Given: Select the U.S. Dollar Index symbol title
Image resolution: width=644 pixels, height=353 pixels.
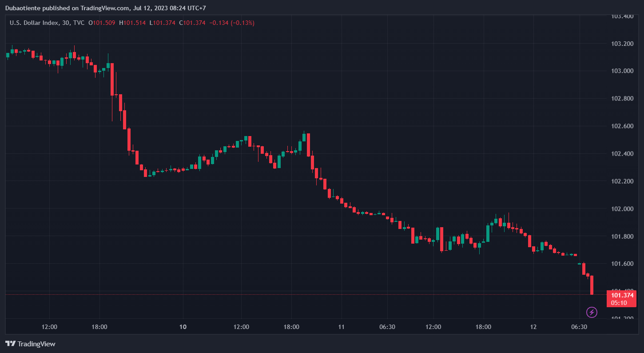Looking at the screenshot, I should (34, 23).
